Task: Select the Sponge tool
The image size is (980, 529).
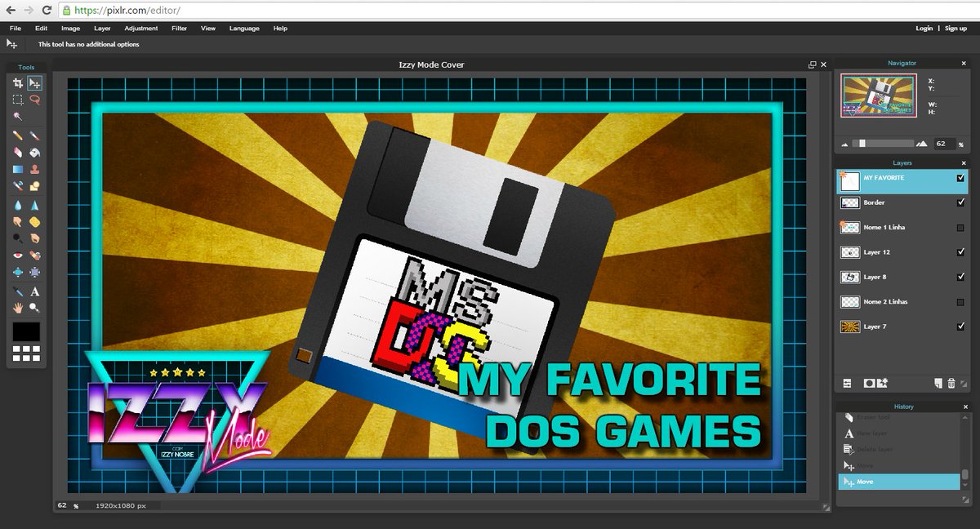Action: [x=34, y=222]
